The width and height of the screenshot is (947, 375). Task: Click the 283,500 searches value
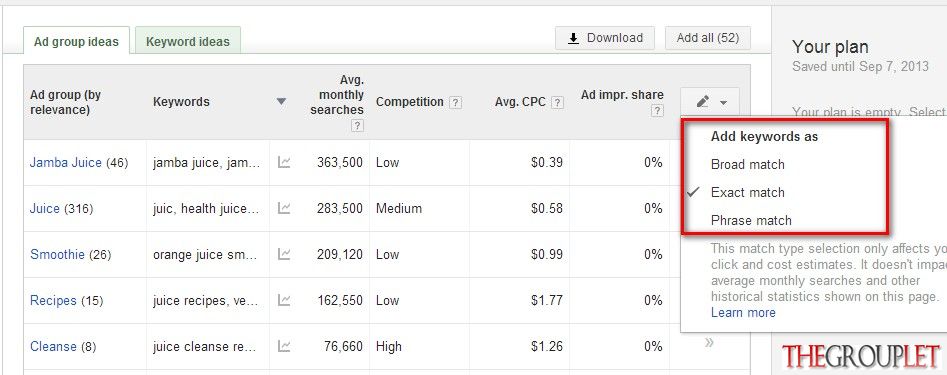[339, 208]
